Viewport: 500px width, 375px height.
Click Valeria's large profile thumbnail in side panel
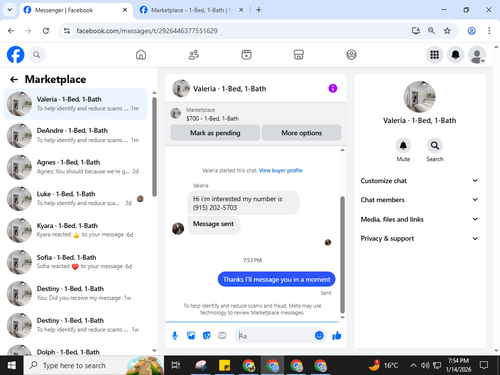pyautogui.click(x=419, y=97)
